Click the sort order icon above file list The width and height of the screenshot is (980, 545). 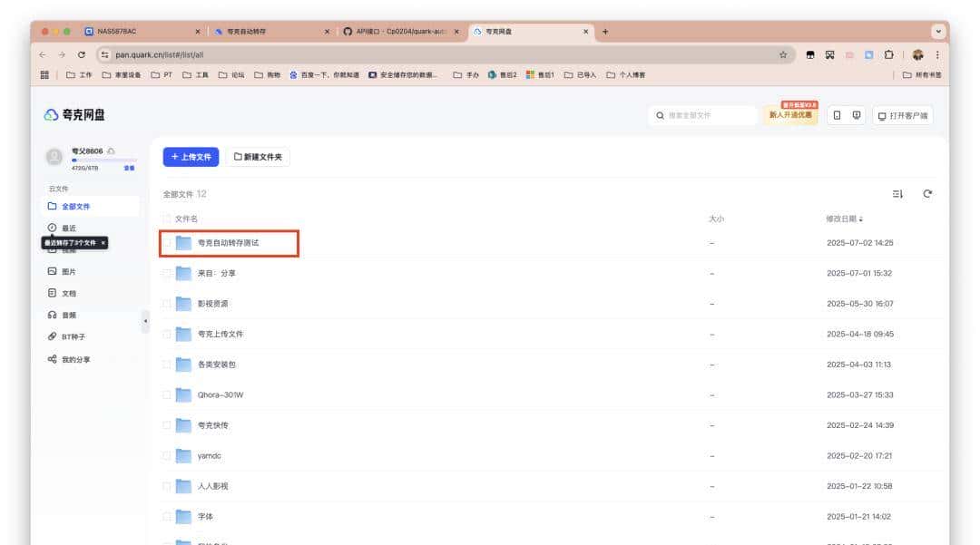click(897, 194)
